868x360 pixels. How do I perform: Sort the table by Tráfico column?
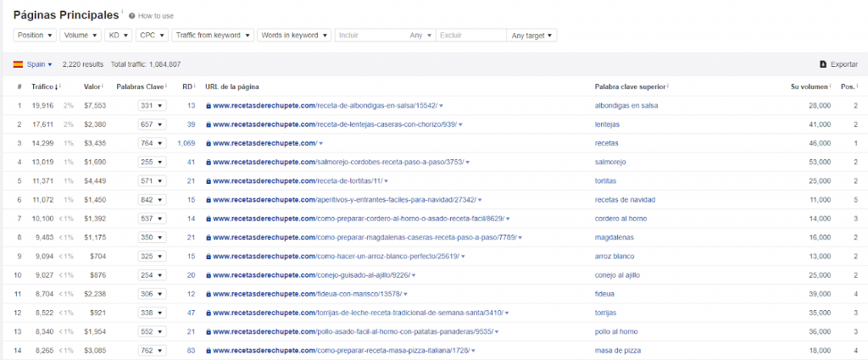(x=46, y=86)
